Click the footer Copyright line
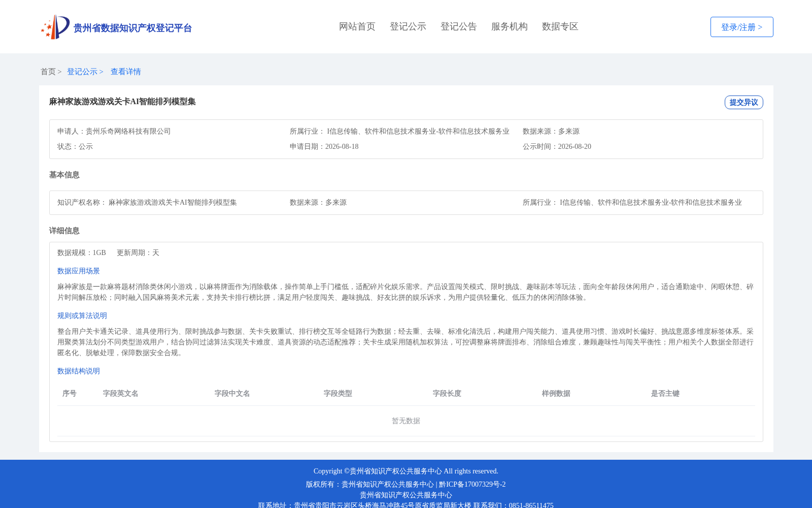812x508 pixels. (406, 471)
